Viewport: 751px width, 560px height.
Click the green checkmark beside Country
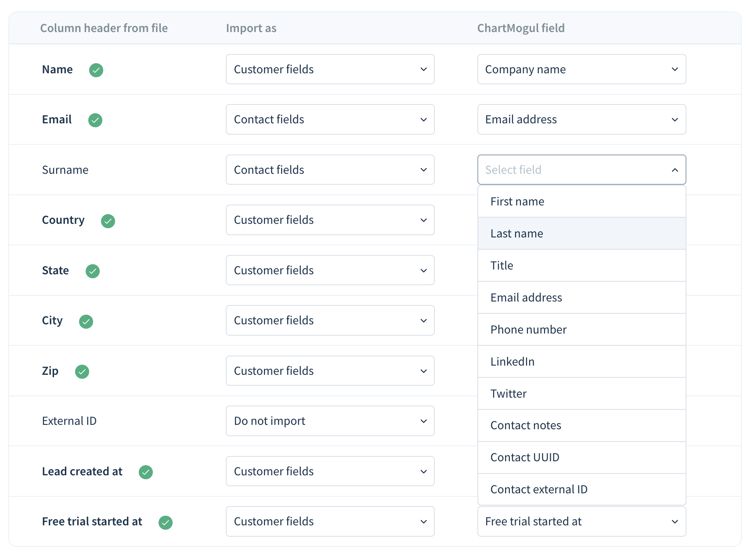point(108,221)
